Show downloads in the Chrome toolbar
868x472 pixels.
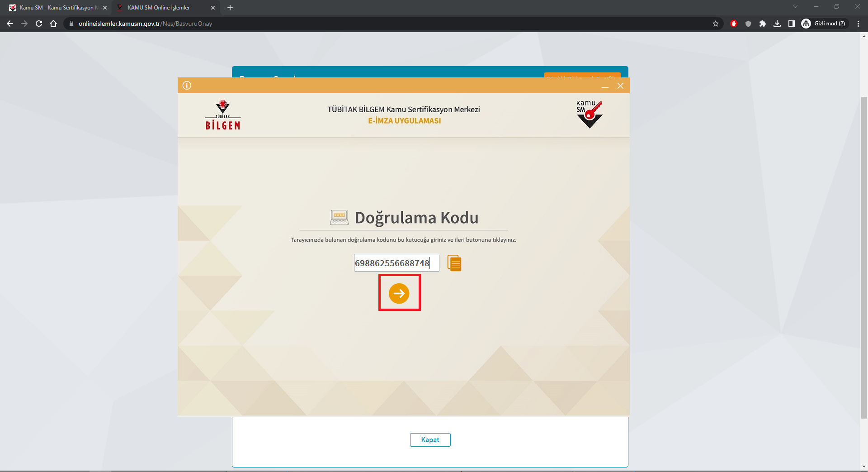tap(777, 24)
